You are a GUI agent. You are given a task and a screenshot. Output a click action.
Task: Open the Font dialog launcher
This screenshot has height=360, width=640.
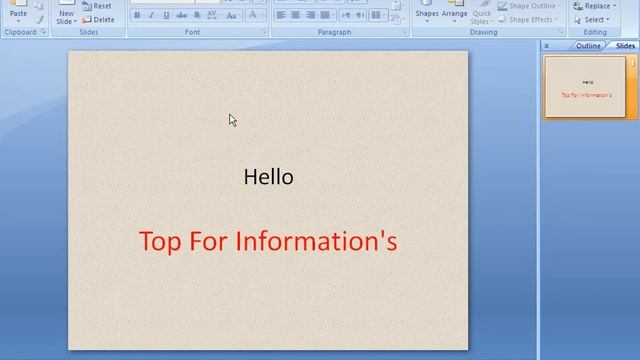(x=263, y=32)
